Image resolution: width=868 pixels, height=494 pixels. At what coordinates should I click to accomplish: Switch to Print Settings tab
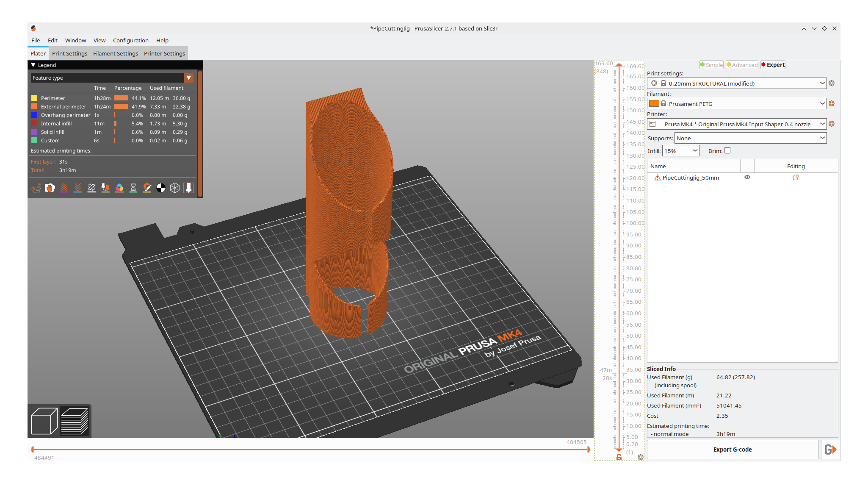(x=69, y=54)
